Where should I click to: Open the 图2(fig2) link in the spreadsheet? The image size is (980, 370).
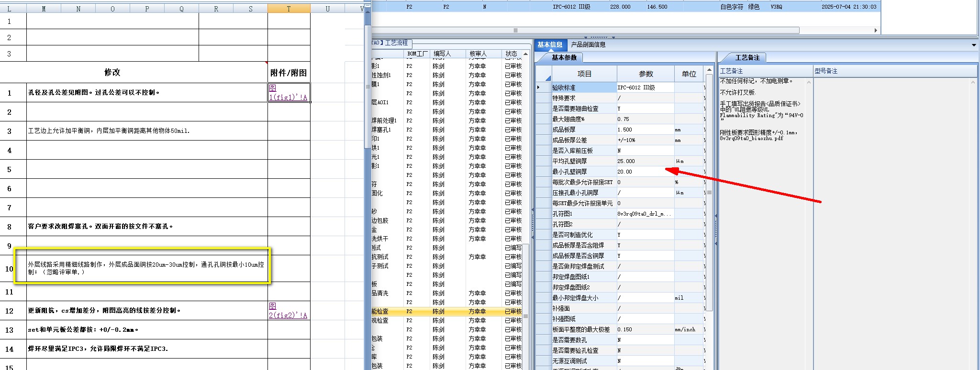coord(288,310)
